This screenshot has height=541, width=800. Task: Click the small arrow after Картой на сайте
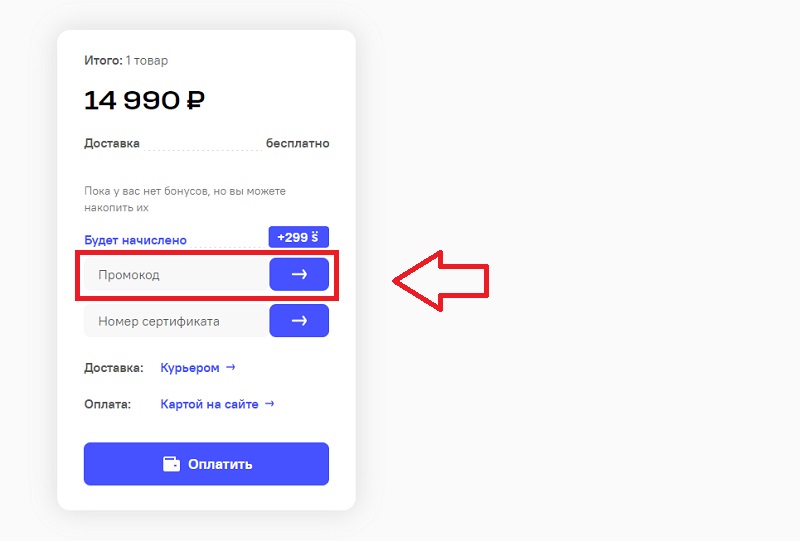(270, 404)
